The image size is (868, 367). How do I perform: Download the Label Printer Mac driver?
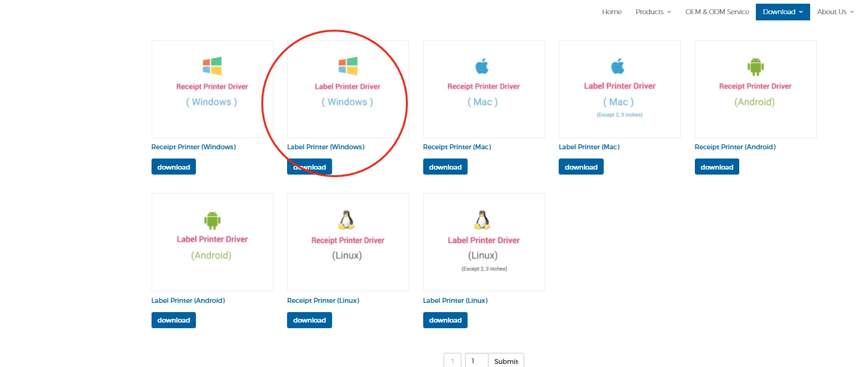581,167
